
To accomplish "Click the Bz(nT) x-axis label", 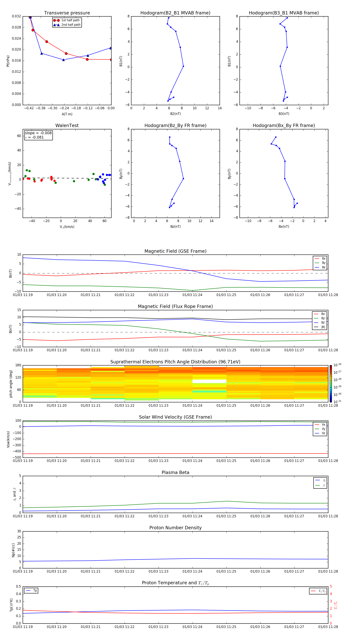I will [x=175, y=227].
